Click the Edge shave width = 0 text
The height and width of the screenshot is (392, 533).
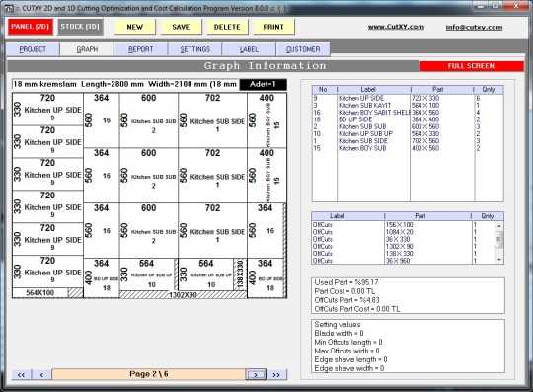tap(349, 368)
